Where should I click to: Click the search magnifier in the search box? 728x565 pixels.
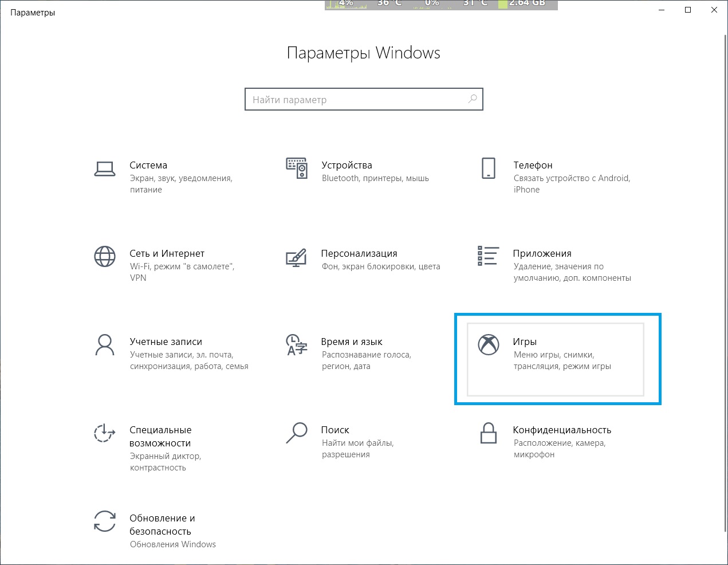pos(473,99)
